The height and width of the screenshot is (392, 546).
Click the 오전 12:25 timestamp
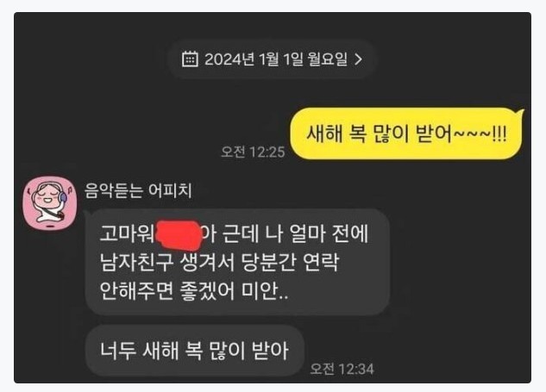point(253,152)
